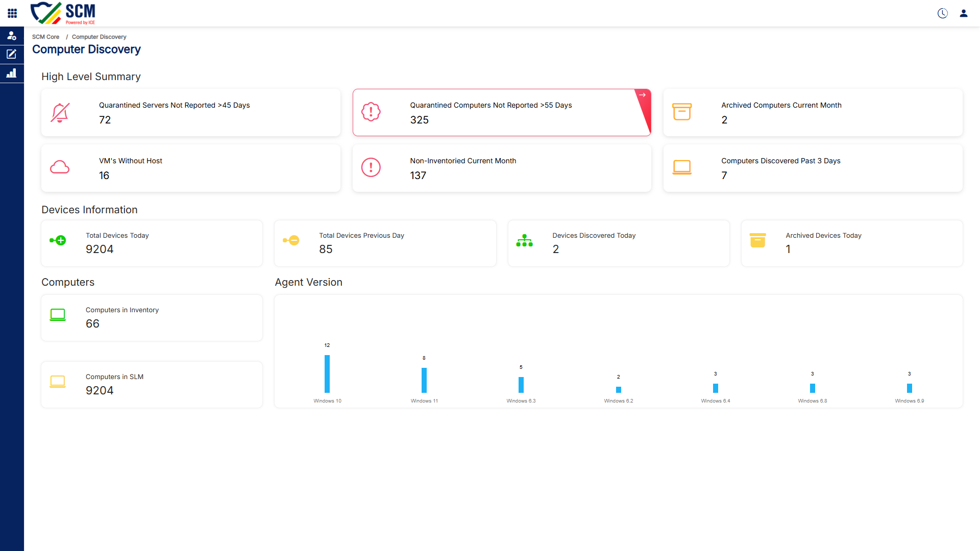Click the SCM logo
Screen dimensions: 980x551
[63, 13]
